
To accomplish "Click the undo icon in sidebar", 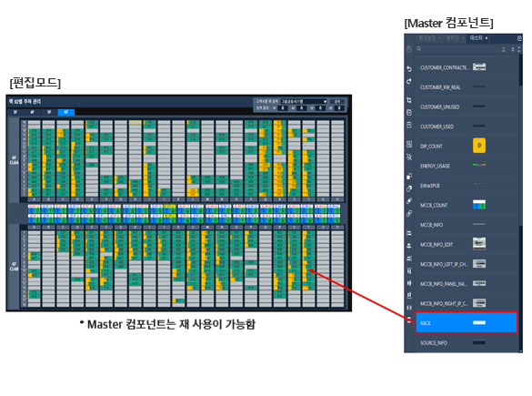I will pos(409,69).
